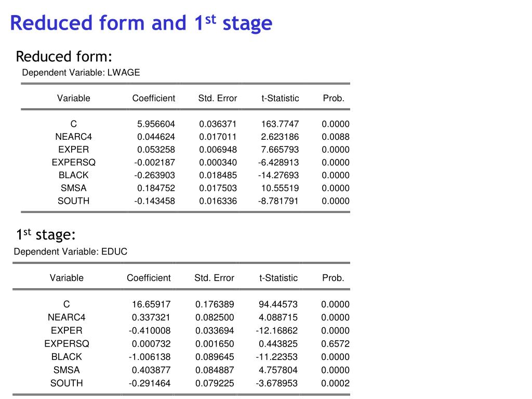This screenshot has width=532, height=399.
Task: Click the Coefficient header in reduced form table
Action: pyautogui.click(x=153, y=98)
